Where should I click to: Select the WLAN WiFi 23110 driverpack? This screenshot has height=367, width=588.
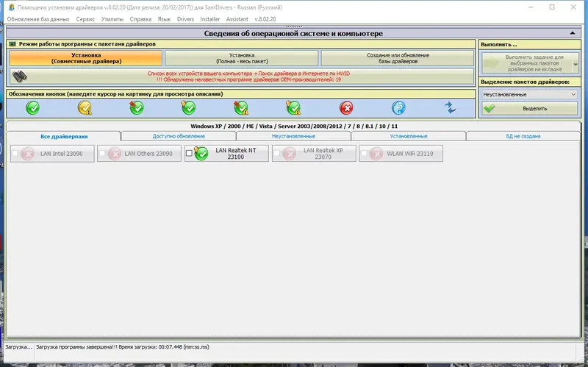click(x=401, y=154)
